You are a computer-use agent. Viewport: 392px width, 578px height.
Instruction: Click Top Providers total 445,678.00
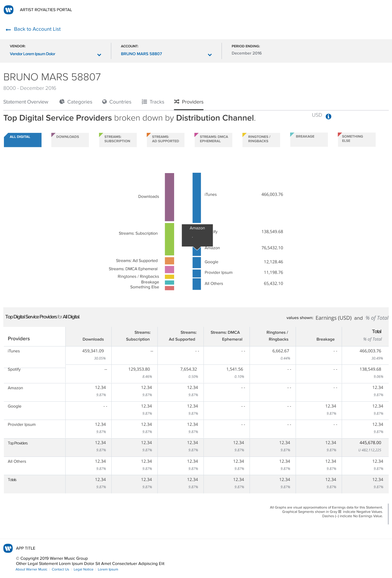pos(370,443)
